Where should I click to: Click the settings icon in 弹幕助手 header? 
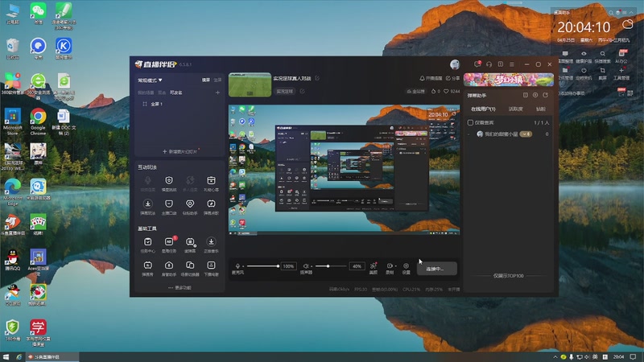(x=535, y=95)
